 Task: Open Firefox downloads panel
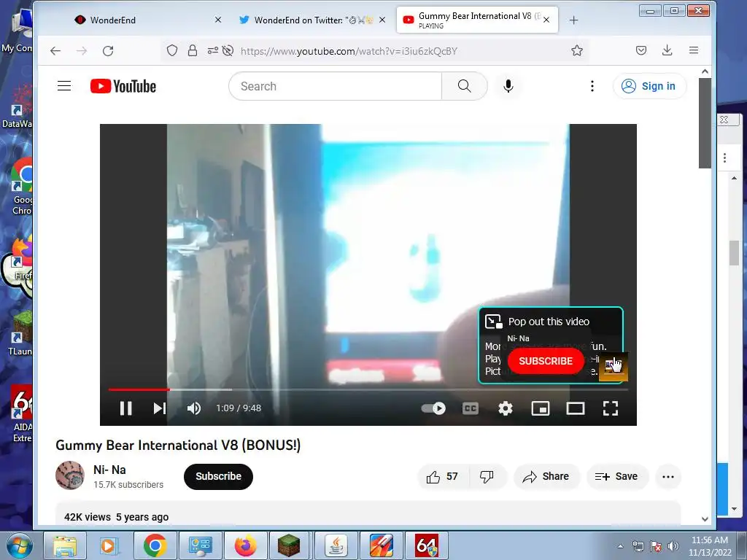click(x=667, y=50)
